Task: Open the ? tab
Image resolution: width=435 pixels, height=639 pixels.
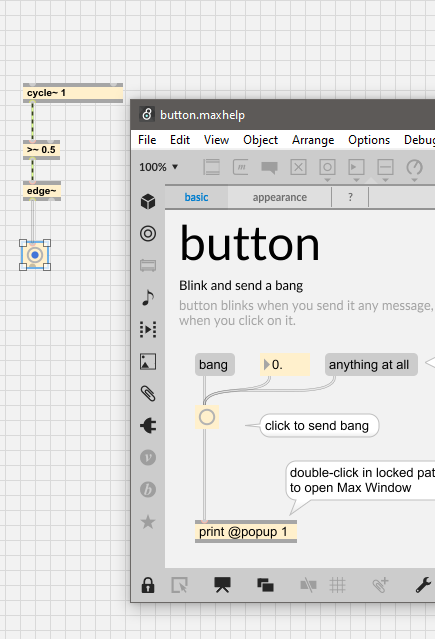Action: [x=350, y=197]
